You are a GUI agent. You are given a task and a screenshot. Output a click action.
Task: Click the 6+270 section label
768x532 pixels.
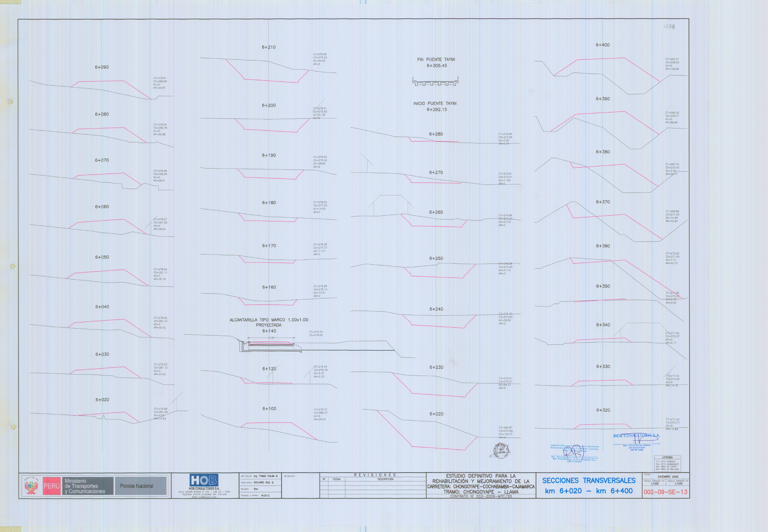[x=436, y=172]
